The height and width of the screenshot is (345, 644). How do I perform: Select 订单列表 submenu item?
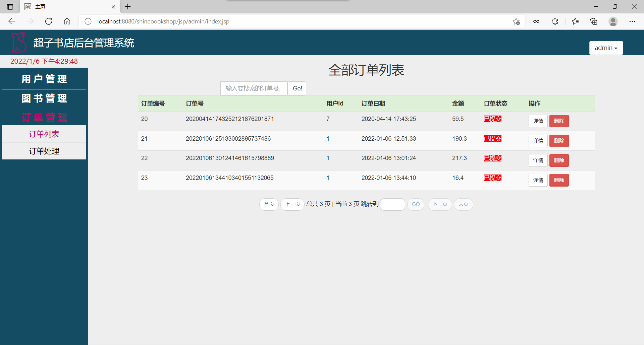click(x=44, y=134)
